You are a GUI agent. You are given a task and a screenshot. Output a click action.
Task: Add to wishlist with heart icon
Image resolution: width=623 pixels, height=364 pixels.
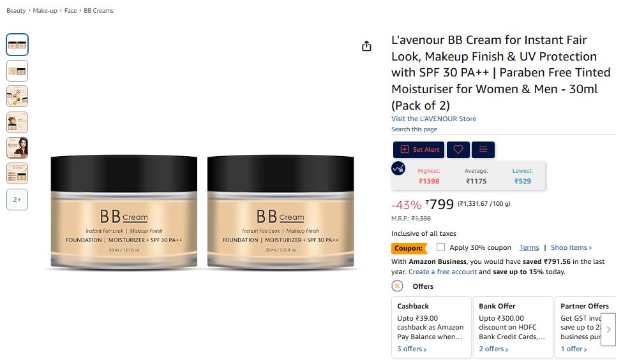pos(458,150)
